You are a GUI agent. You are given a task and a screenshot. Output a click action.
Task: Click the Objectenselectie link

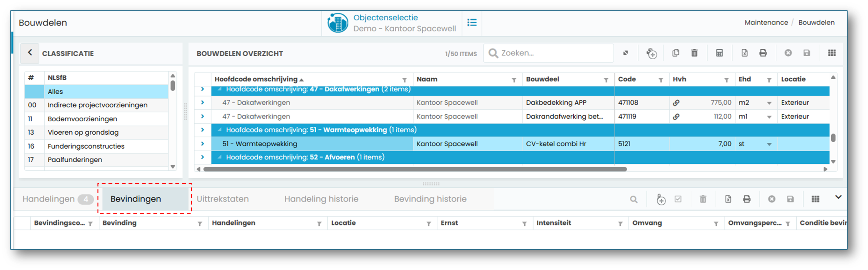point(385,18)
